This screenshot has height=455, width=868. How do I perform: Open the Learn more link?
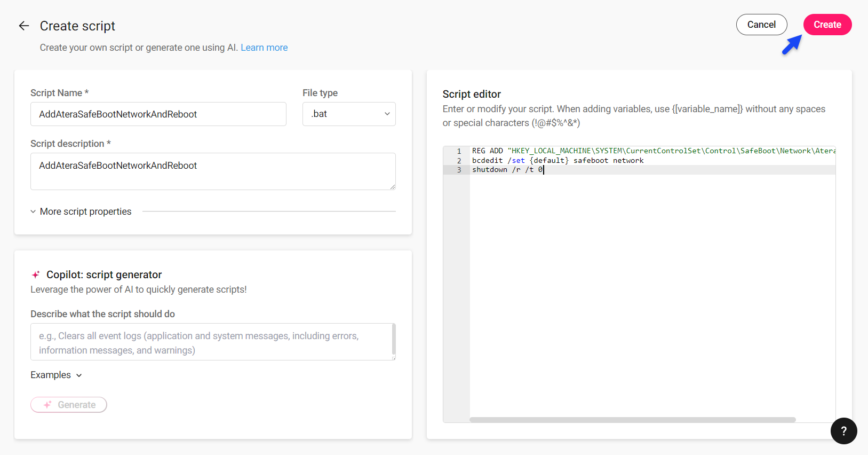pyautogui.click(x=264, y=48)
